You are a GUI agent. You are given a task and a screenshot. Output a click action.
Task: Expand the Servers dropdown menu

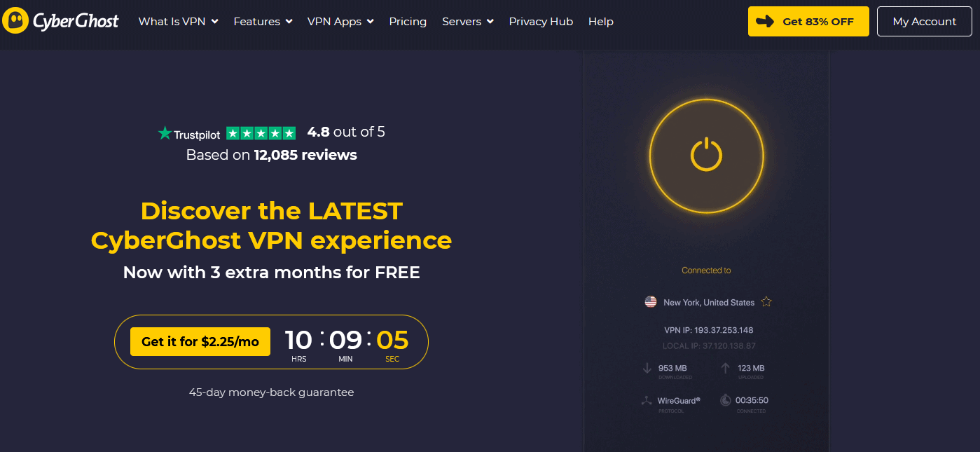(x=468, y=22)
